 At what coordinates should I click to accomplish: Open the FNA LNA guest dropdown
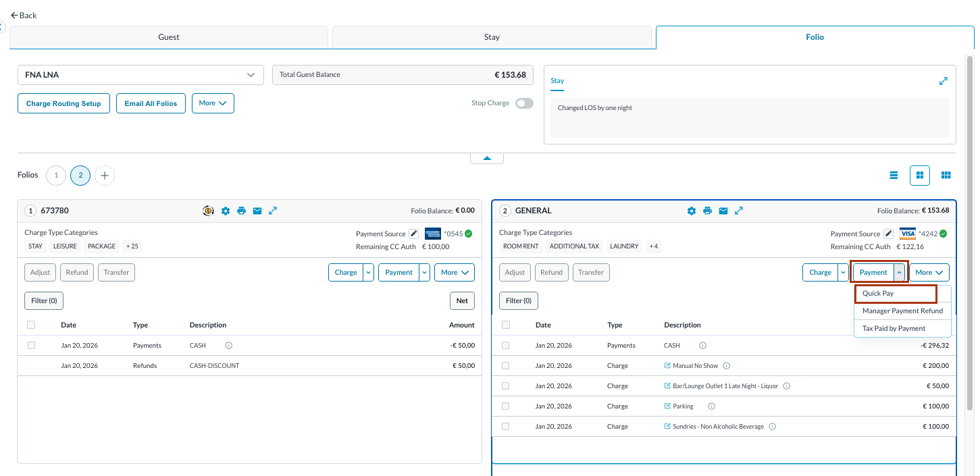140,75
